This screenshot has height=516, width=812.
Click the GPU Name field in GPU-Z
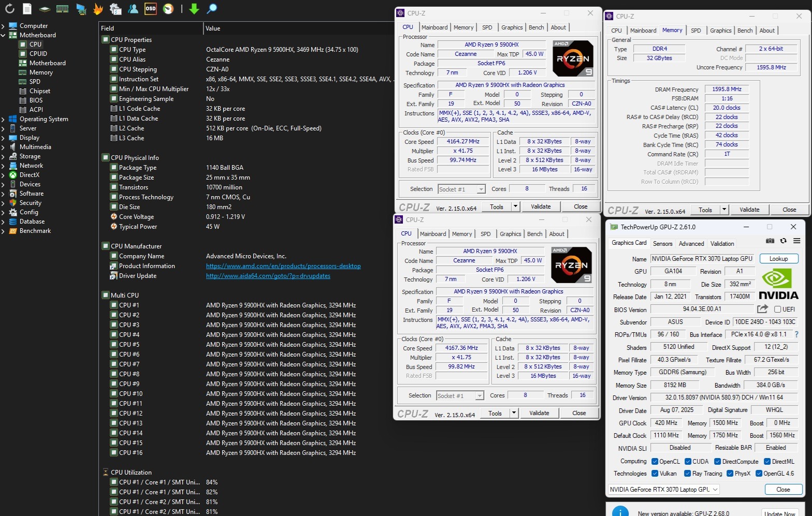pyautogui.click(x=703, y=259)
